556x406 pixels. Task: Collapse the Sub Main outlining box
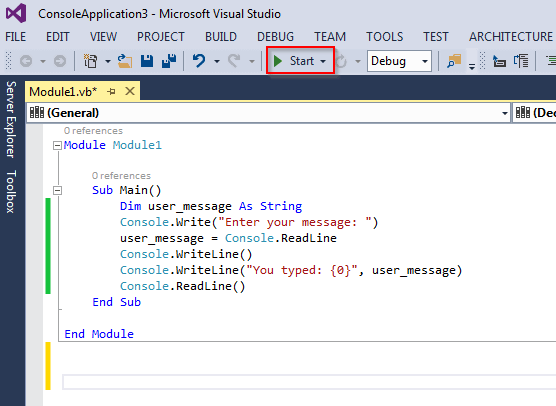[57, 190]
